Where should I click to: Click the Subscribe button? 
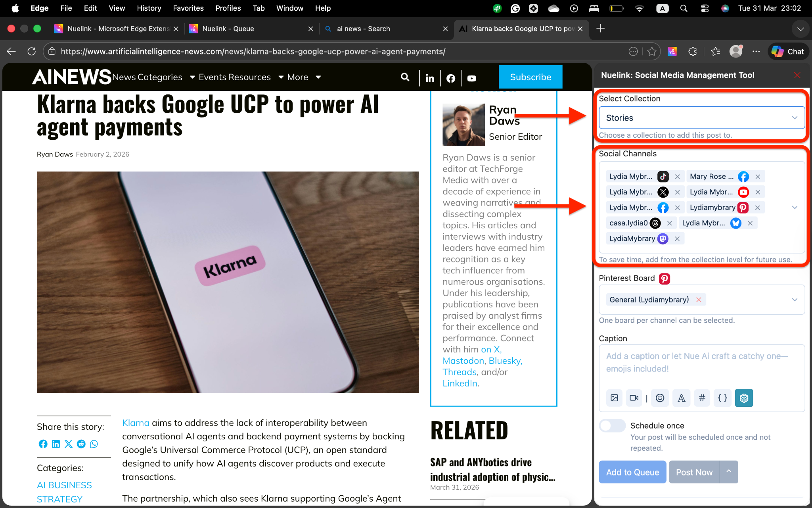pyautogui.click(x=530, y=77)
